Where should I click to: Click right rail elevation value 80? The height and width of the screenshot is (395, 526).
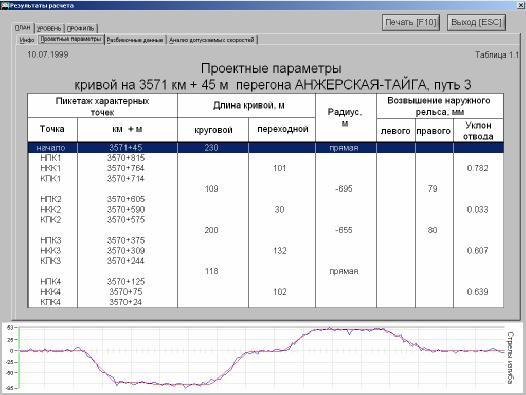click(432, 230)
